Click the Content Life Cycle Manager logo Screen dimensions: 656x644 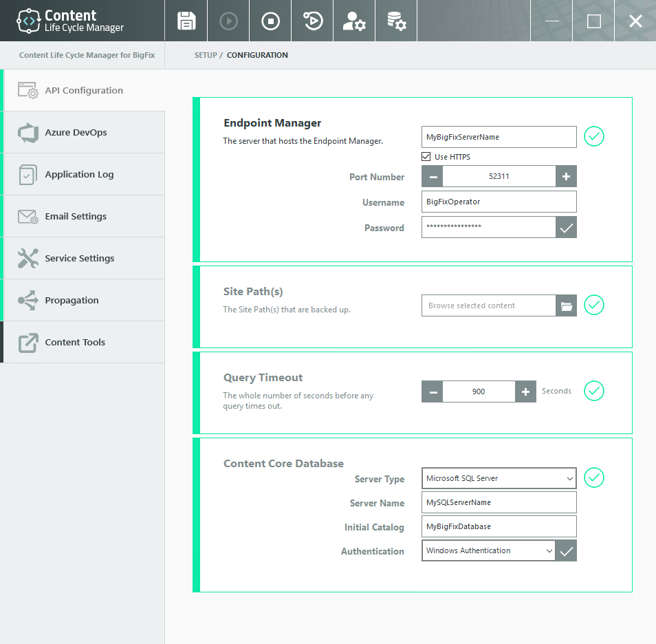point(70,21)
